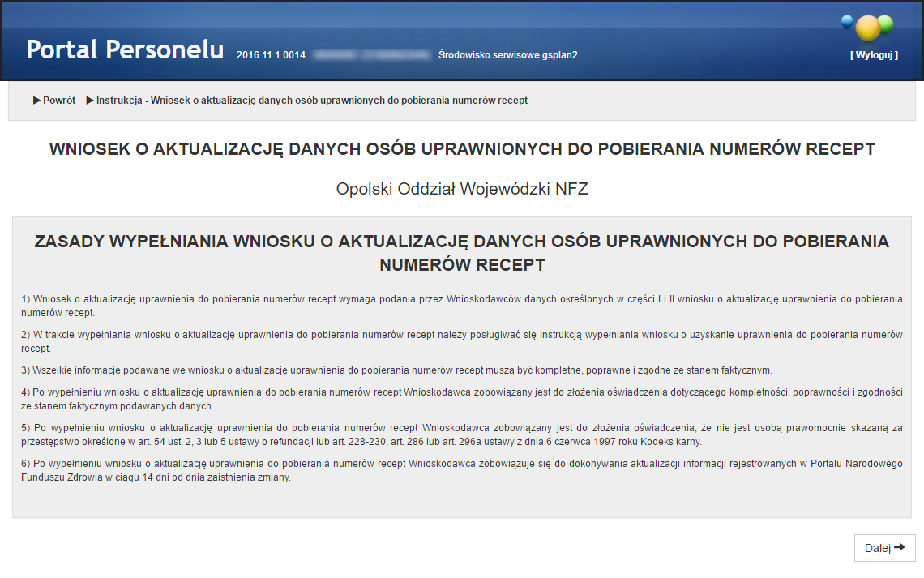Image resolution: width=924 pixels, height=578 pixels.
Task: Click the triangle icon before Powrót
Action: tap(36, 101)
